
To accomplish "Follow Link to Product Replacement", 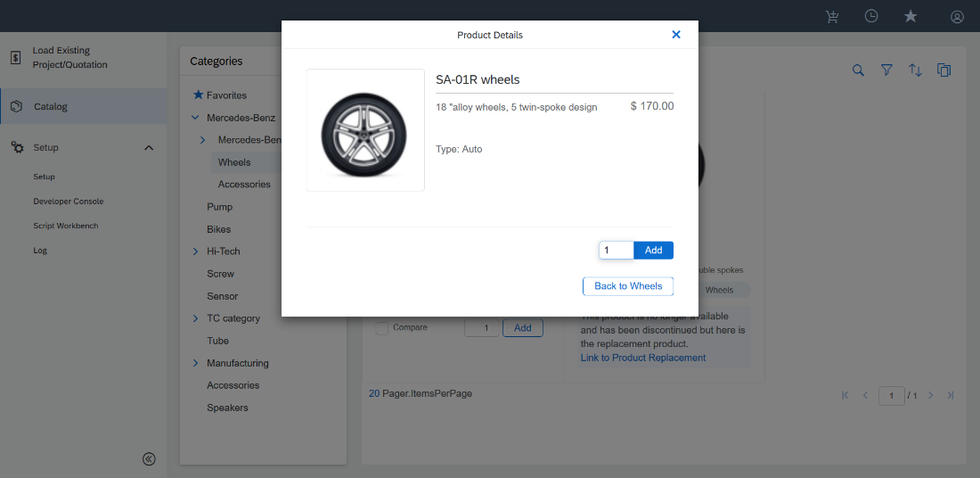I will [643, 358].
